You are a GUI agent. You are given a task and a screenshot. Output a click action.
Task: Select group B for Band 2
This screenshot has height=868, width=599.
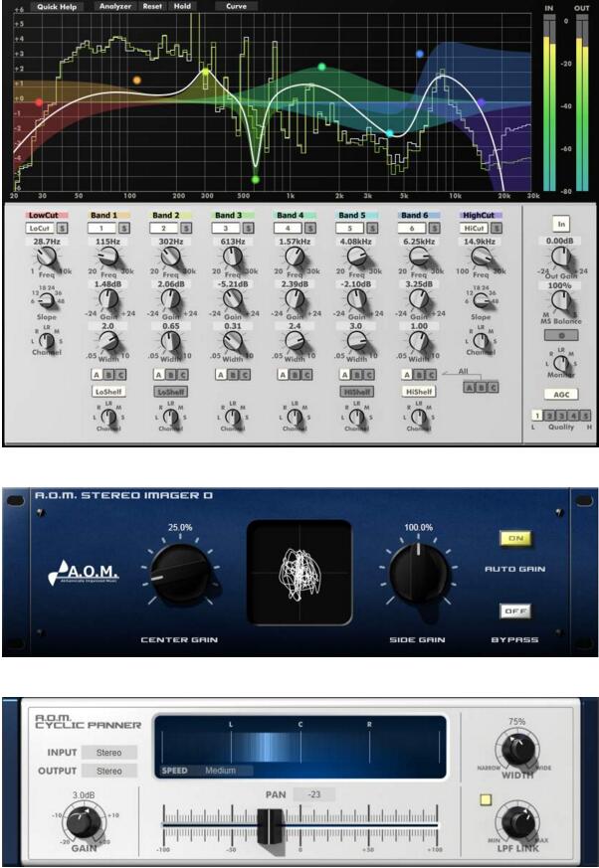171,375
